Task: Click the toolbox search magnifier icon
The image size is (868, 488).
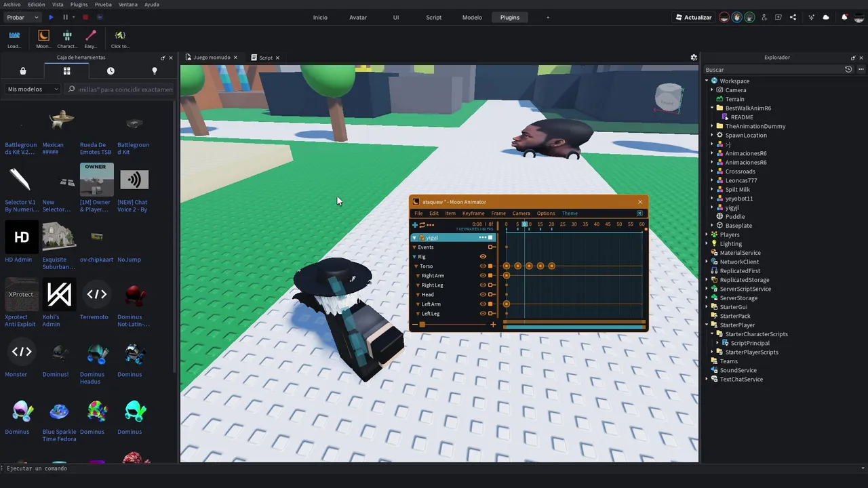Action: click(71, 89)
